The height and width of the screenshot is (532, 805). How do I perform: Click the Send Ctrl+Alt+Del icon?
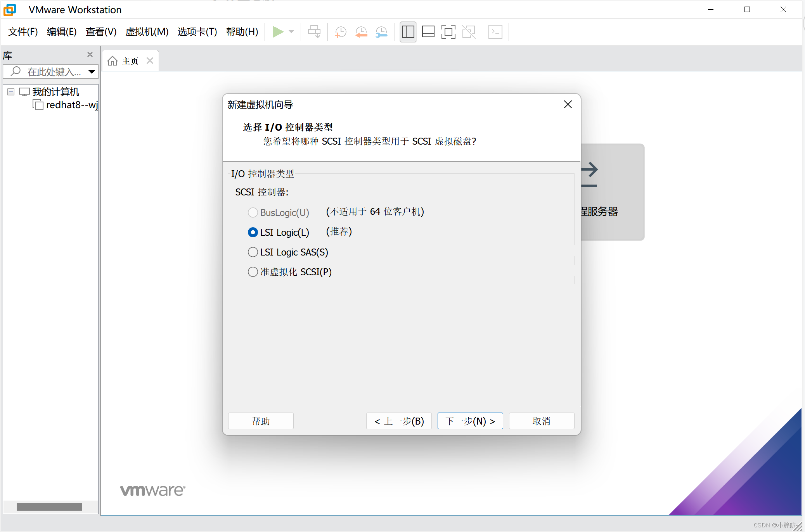click(314, 32)
